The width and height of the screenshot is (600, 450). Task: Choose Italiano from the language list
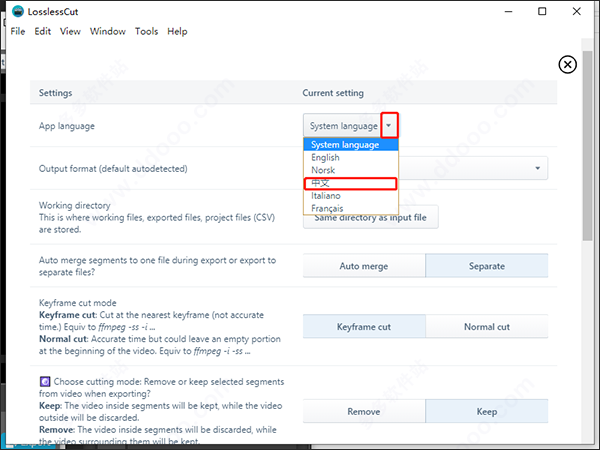[351, 196]
